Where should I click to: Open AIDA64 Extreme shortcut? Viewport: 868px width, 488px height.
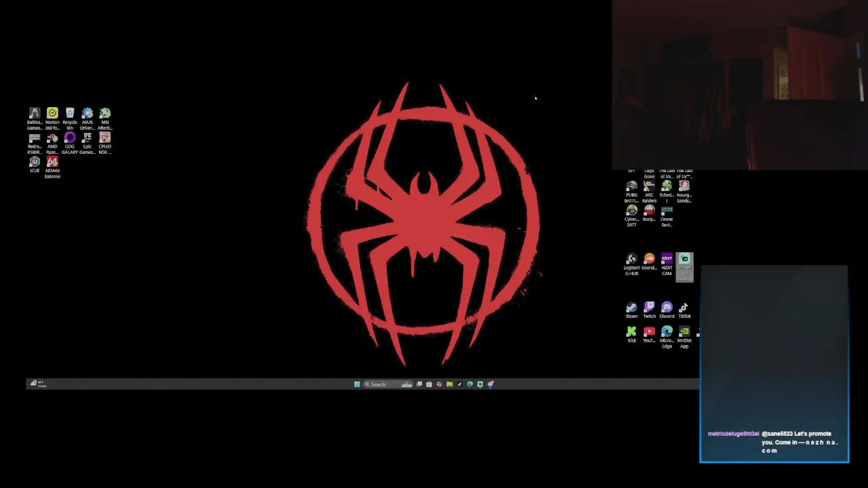52,167
